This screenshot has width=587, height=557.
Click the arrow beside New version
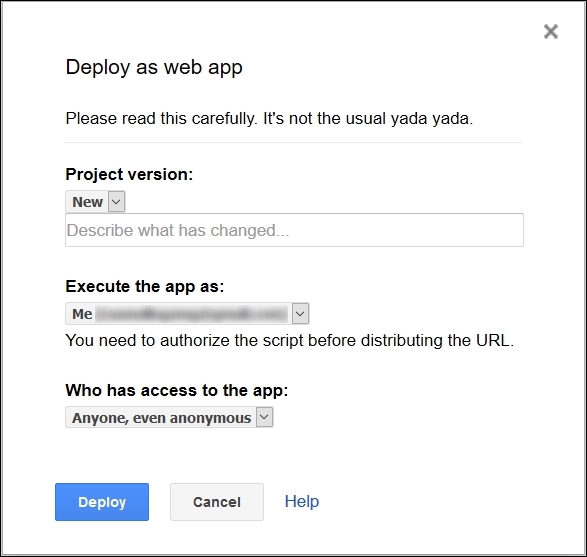[x=116, y=202]
